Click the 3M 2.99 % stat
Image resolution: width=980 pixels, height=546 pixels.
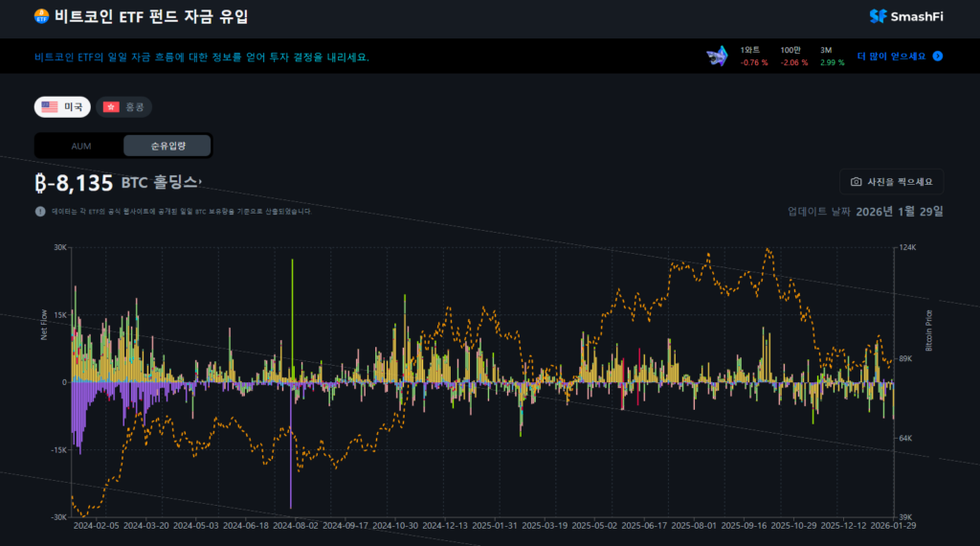coord(832,57)
